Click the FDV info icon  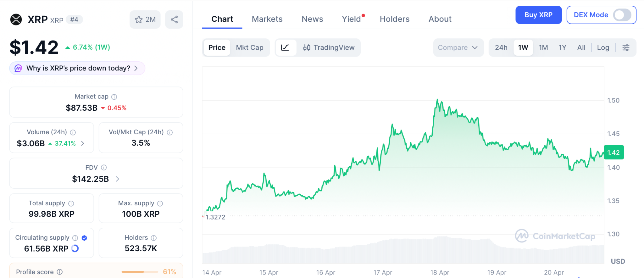coord(104,168)
